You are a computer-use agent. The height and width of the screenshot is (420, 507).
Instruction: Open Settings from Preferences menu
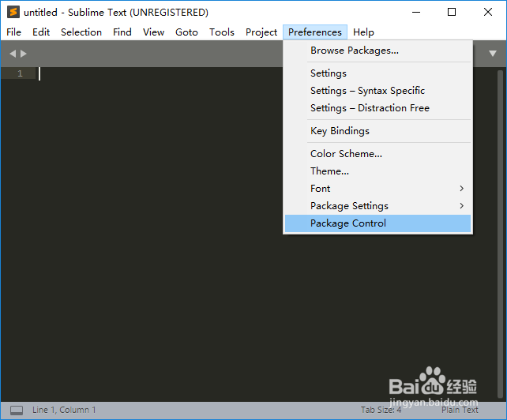(x=377, y=73)
